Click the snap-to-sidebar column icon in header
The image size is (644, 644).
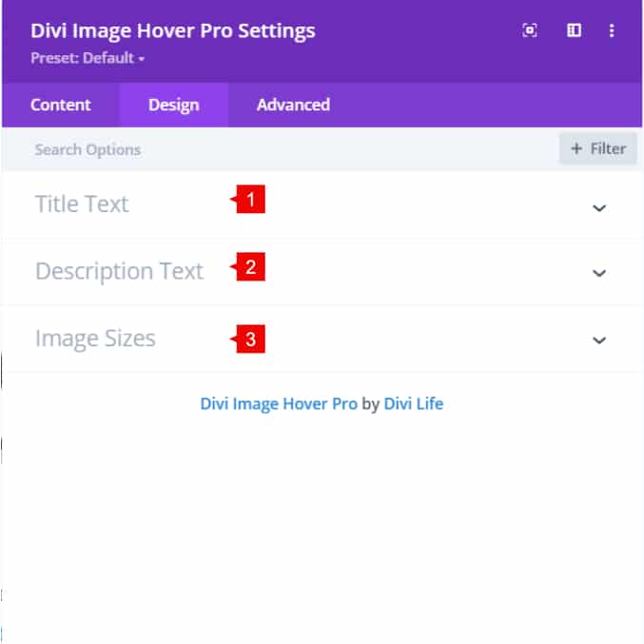click(575, 30)
